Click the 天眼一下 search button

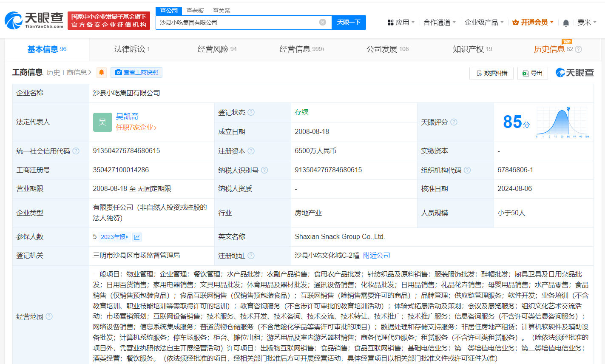pos(349,22)
